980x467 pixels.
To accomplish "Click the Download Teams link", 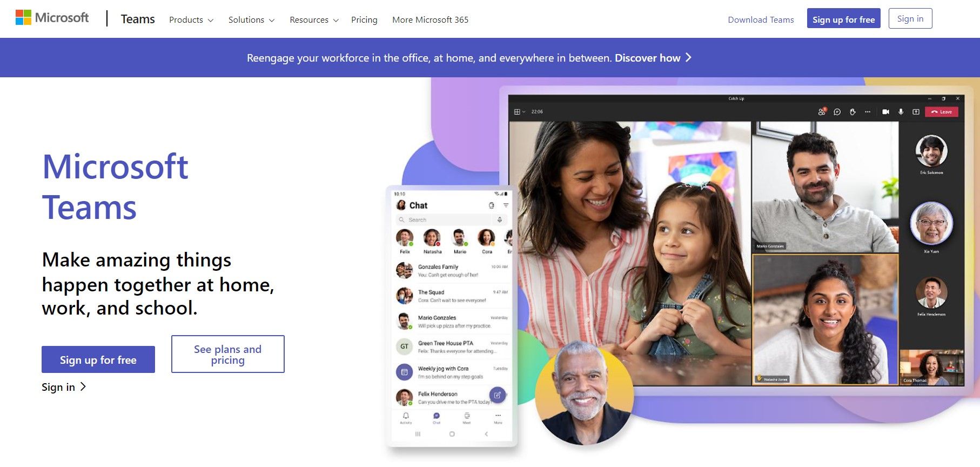I will (x=761, y=19).
